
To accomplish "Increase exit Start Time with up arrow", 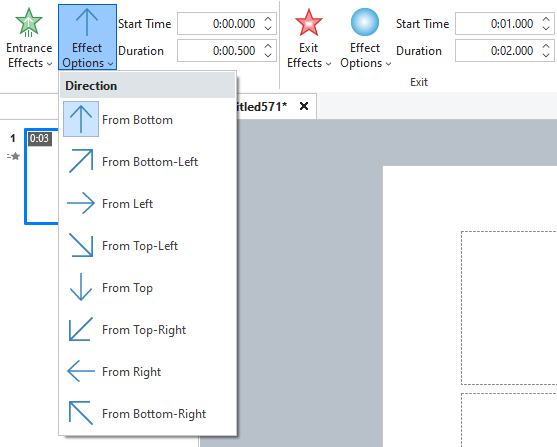I will tap(546, 19).
